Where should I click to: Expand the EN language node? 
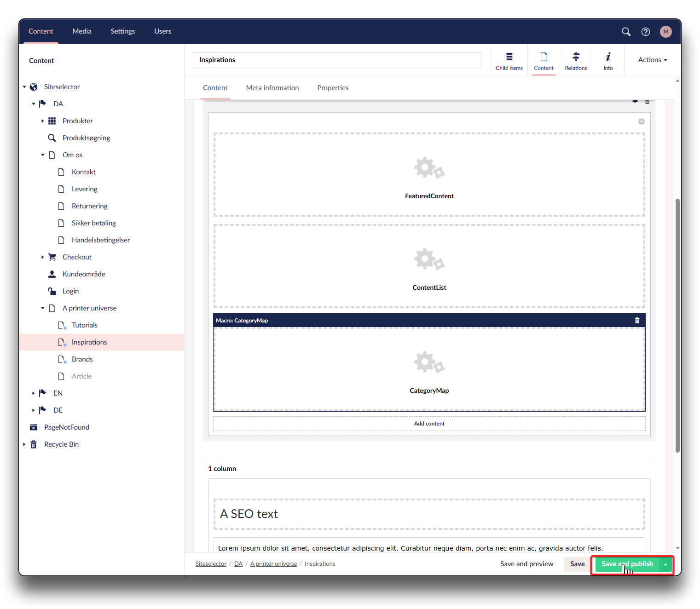coord(34,393)
